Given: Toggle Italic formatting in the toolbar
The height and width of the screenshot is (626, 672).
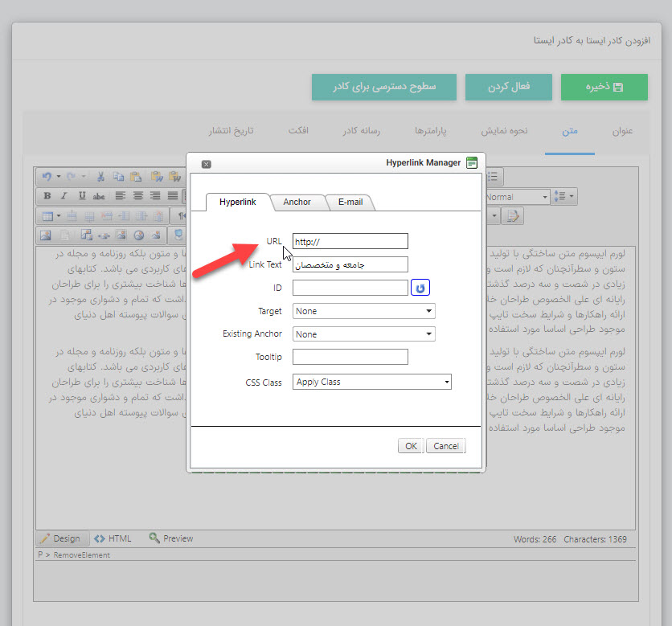Looking at the screenshot, I should click(63, 194).
